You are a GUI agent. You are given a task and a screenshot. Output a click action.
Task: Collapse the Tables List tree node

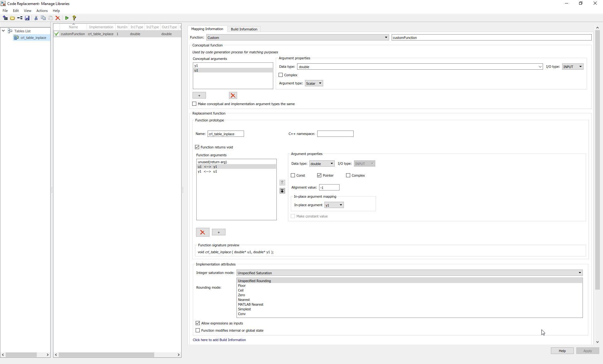pyautogui.click(x=3, y=31)
